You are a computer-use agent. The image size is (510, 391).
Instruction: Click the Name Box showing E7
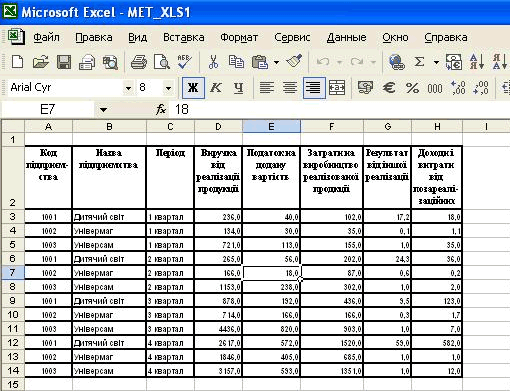(x=48, y=109)
